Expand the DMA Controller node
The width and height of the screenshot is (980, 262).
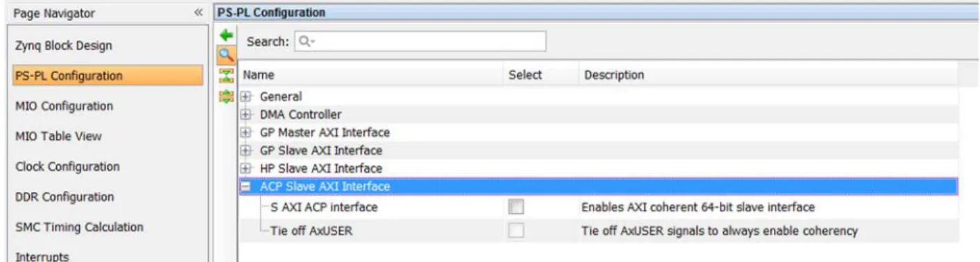click(x=246, y=114)
